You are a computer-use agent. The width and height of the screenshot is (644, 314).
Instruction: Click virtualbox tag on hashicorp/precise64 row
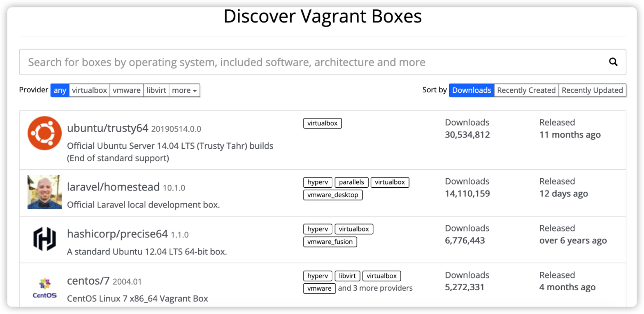[x=354, y=229]
